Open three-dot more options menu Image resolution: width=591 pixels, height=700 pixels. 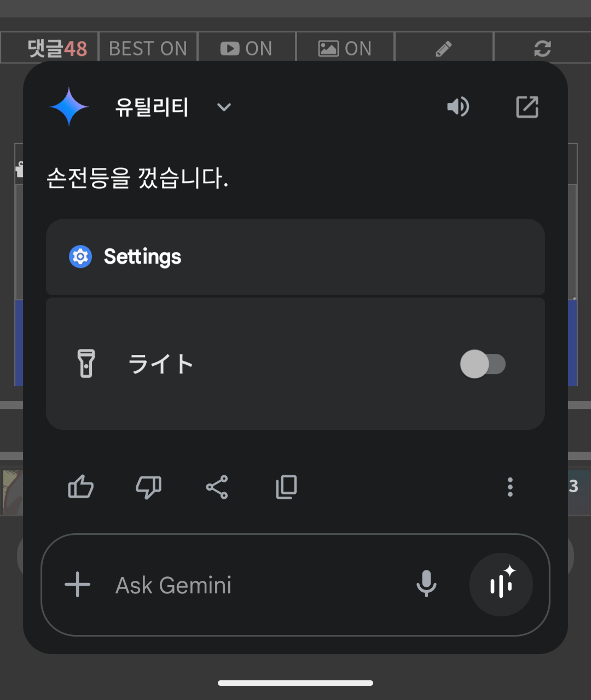pyautogui.click(x=510, y=487)
